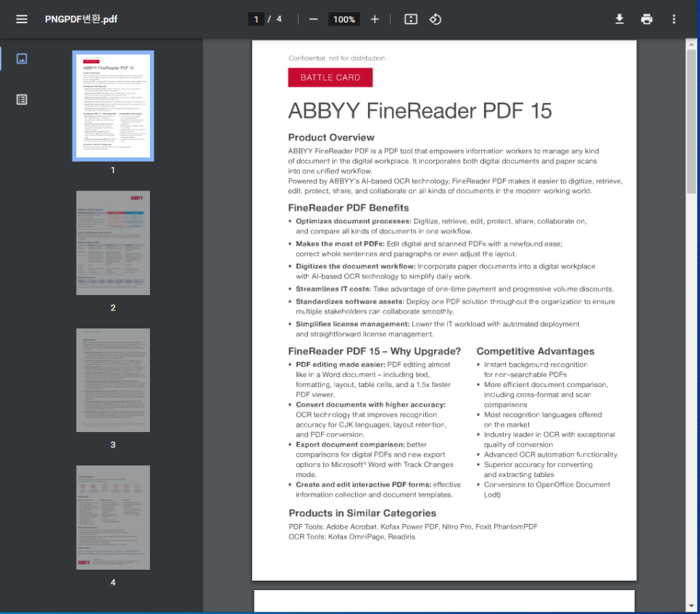The image size is (700, 614).
Task: Click 'Export document comparison:' bullet text
Action: [350, 444]
